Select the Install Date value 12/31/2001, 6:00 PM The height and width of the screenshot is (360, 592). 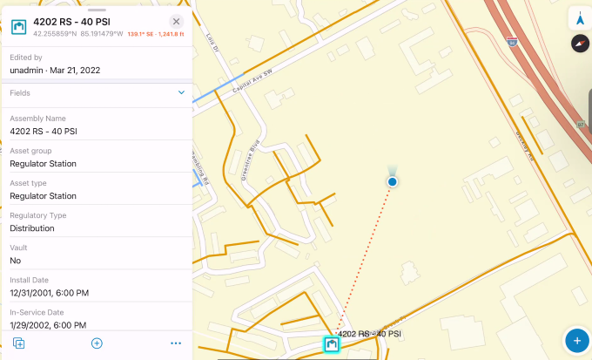point(49,293)
